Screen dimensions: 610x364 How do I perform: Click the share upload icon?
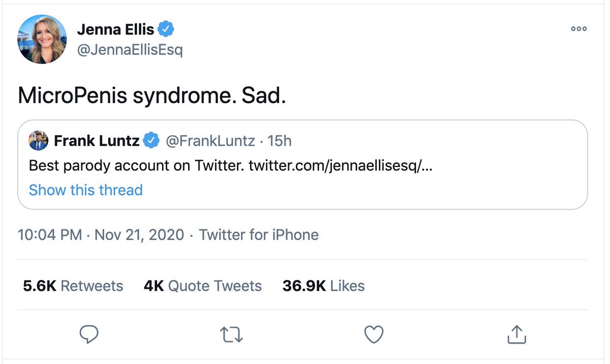tap(516, 334)
